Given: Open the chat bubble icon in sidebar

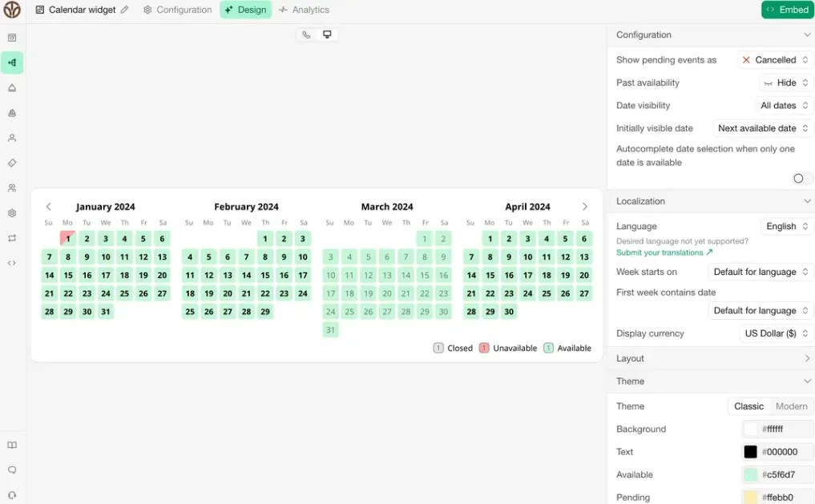Looking at the screenshot, I should [x=12, y=470].
